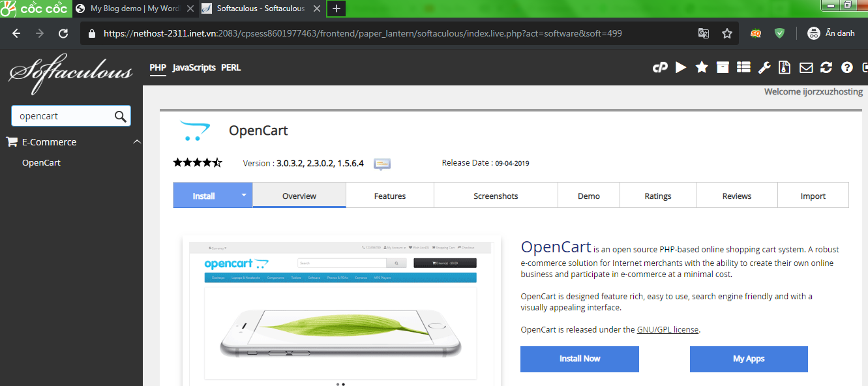The width and height of the screenshot is (868, 386).
Task: Click the search magnifier in the sidebar
Action: pos(120,116)
